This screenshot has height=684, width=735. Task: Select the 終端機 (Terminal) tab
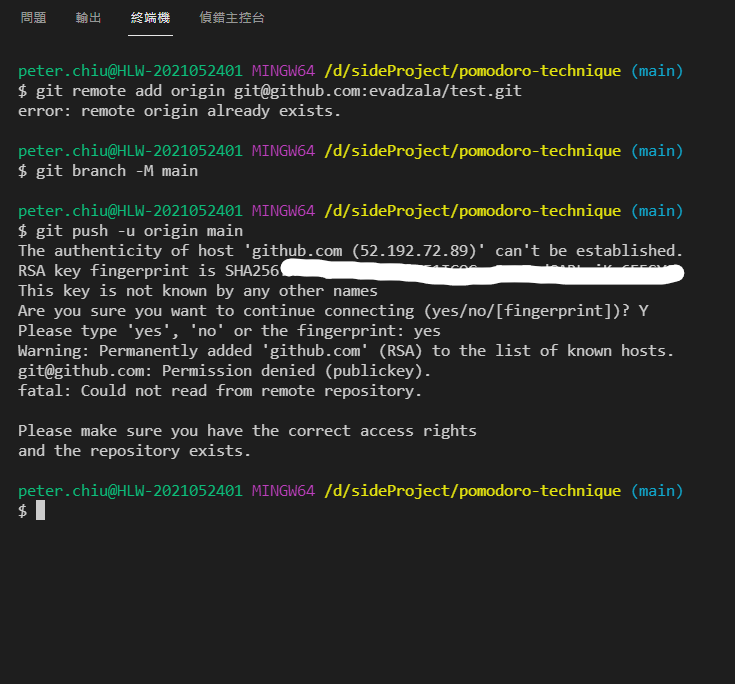pyautogui.click(x=150, y=18)
